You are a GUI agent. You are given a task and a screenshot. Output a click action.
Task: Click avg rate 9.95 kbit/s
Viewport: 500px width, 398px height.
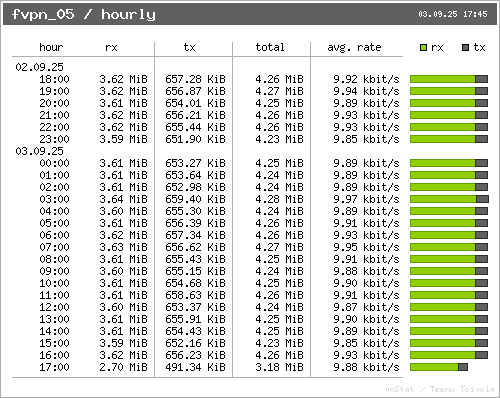pos(366,247)
